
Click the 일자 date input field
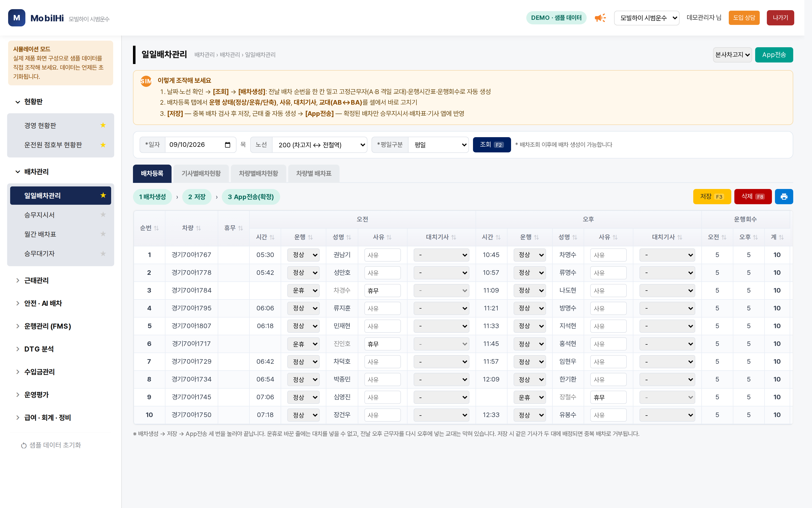pyautogui.click(x=200, y=145)
